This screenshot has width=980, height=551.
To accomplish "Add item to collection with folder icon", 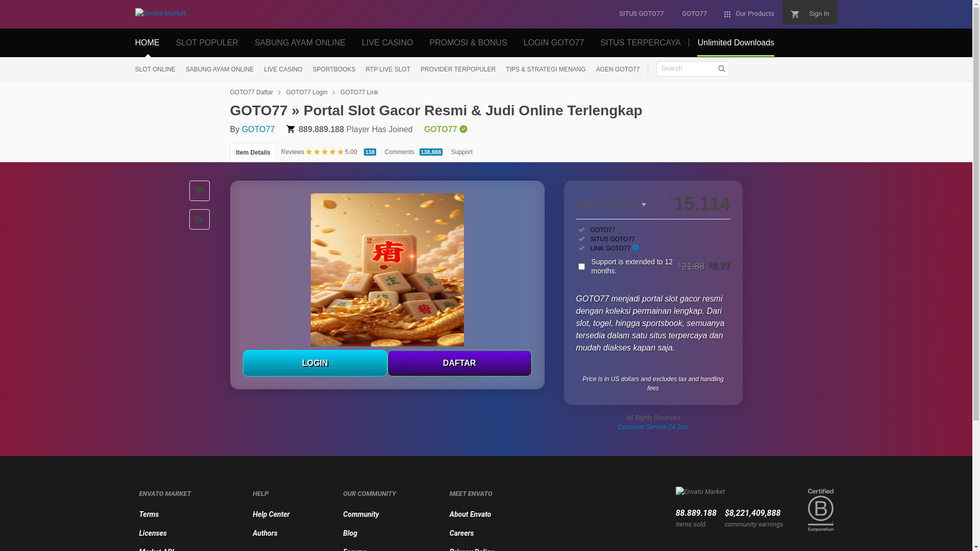I will tap(199, 219).
